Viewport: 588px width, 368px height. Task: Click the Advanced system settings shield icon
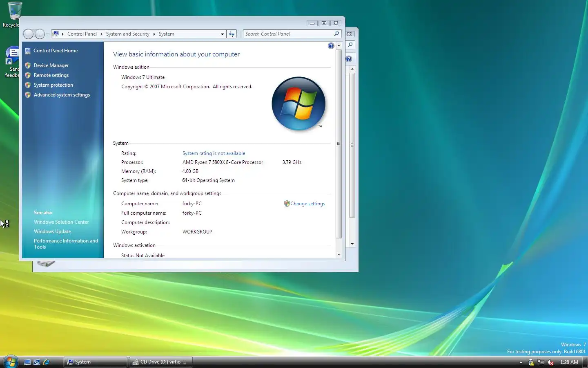click(28, 95)
